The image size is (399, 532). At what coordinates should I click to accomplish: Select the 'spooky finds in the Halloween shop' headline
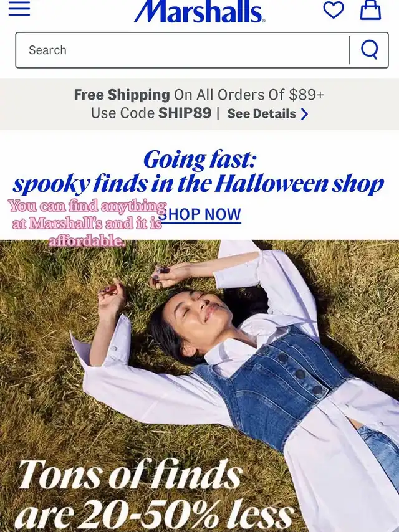[x=198, y=184]
